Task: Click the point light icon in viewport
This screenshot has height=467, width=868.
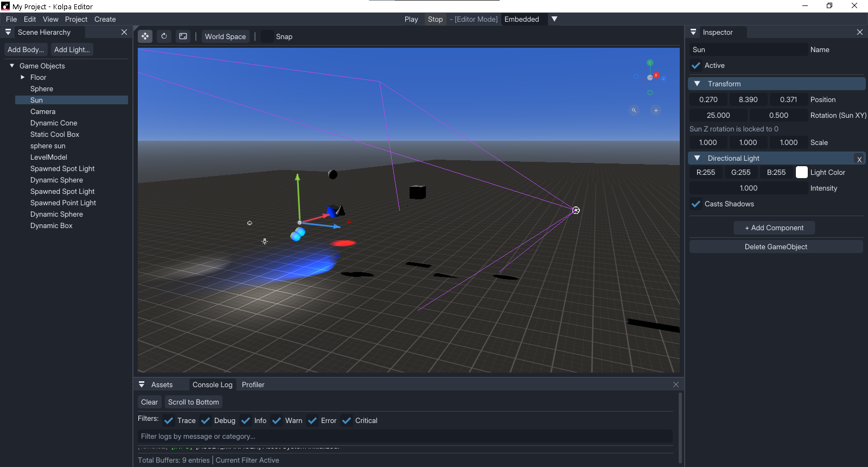Action: (x=265, y=241)
